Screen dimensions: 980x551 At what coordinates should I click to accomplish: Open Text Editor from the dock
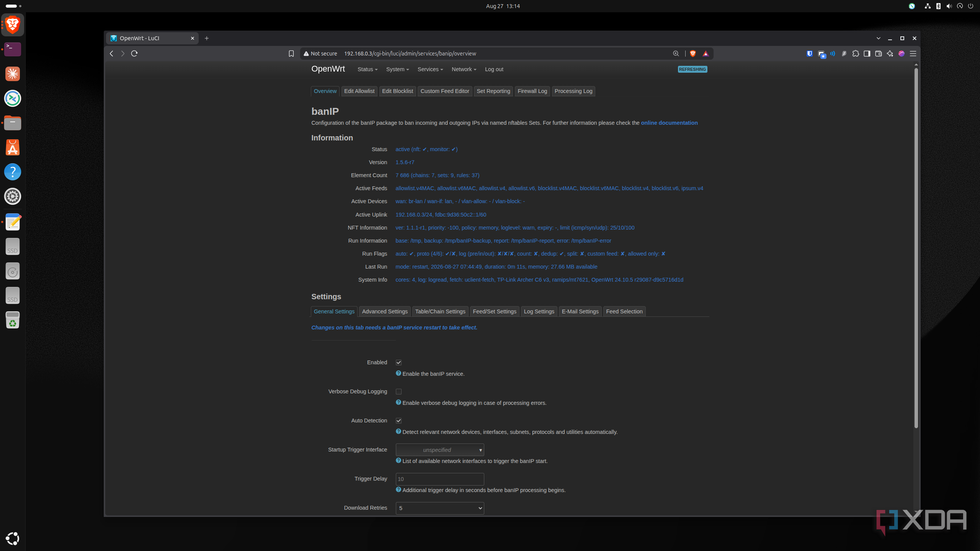point(13,222)
